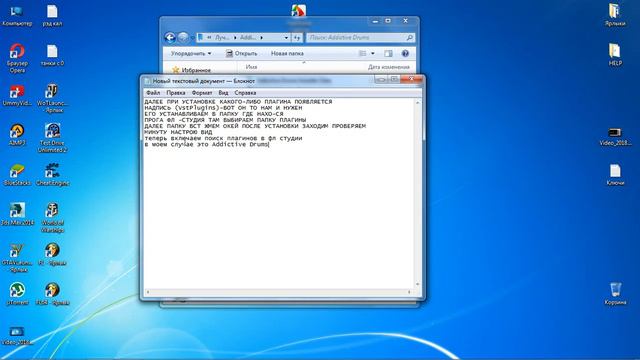Click the Notepad horizontal scrollbar left arrow
The image size is (640, 360).
coord(148,292)
